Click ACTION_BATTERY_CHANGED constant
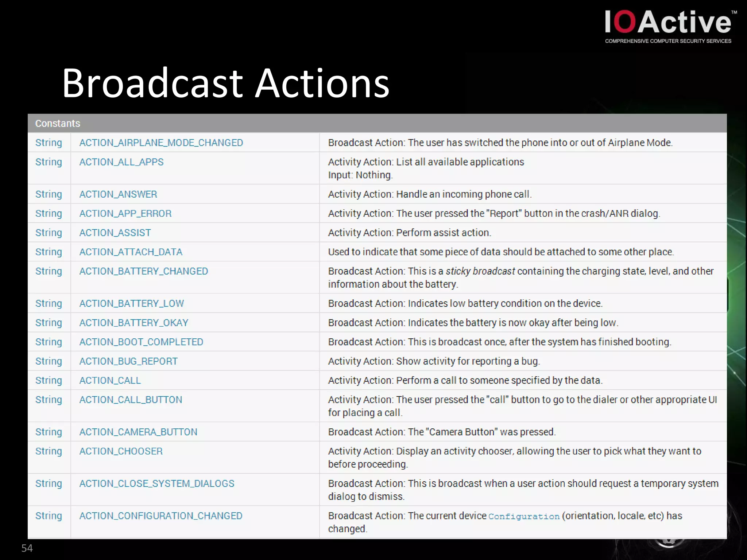 click(x=144, y=271)
